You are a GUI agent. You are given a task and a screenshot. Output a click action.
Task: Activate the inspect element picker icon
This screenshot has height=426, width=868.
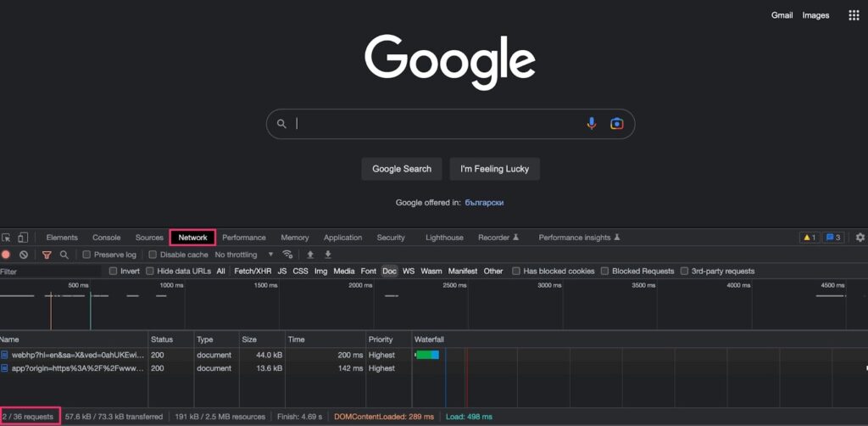[x=6, y=238]
